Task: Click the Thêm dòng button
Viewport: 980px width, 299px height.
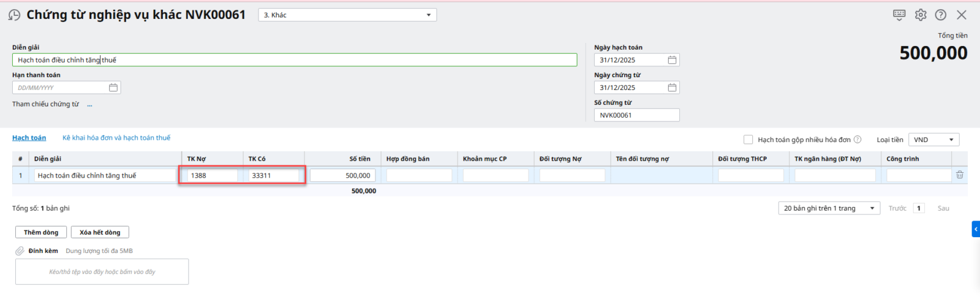Action: coord(41,232)
